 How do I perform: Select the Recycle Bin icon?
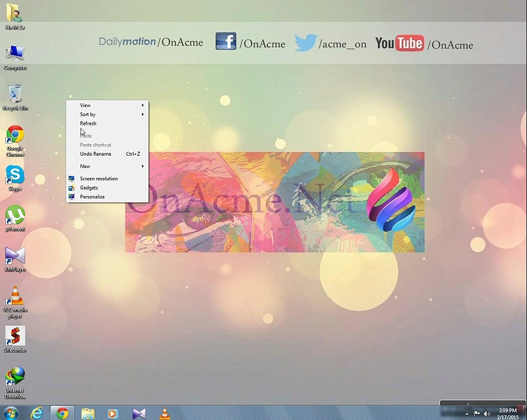(15, 97)
